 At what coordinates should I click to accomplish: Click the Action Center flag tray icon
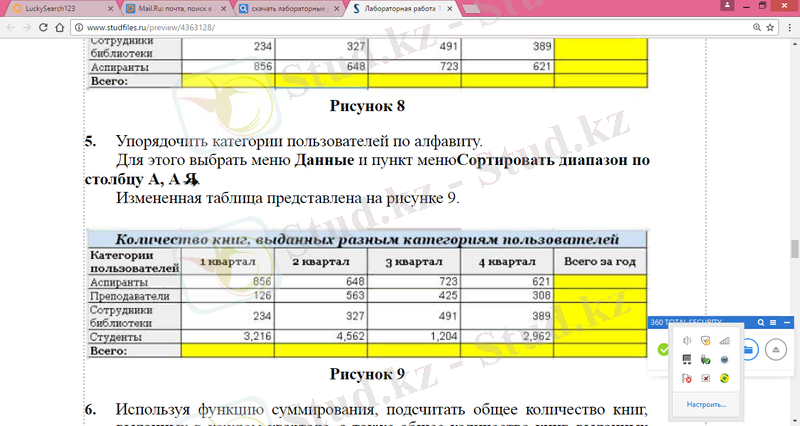[x=686, y=379]
